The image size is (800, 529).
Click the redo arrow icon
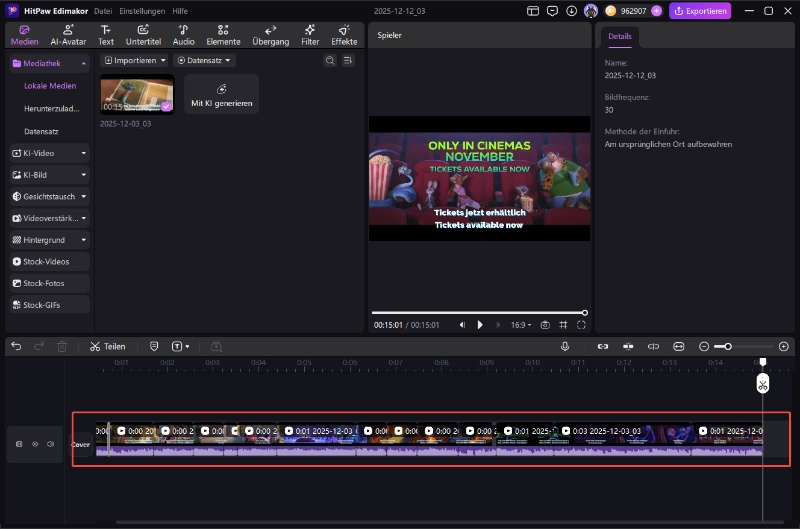(x=39, y=346)
